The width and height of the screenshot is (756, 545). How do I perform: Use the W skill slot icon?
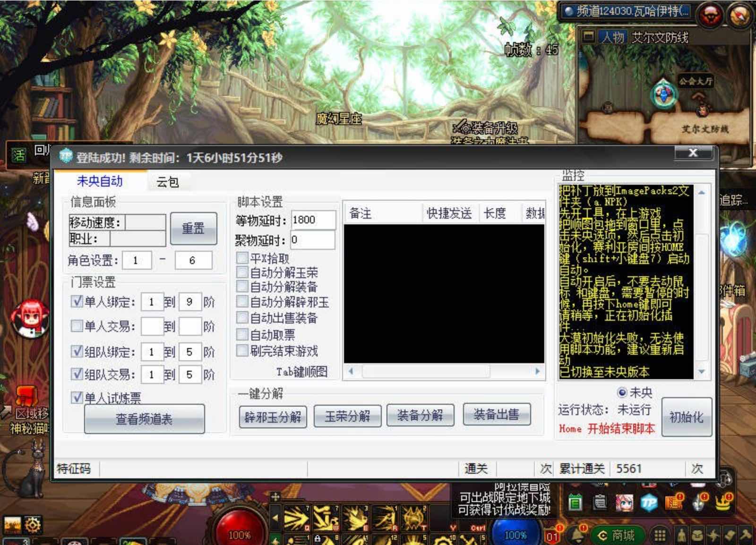[x=326, y=518]
